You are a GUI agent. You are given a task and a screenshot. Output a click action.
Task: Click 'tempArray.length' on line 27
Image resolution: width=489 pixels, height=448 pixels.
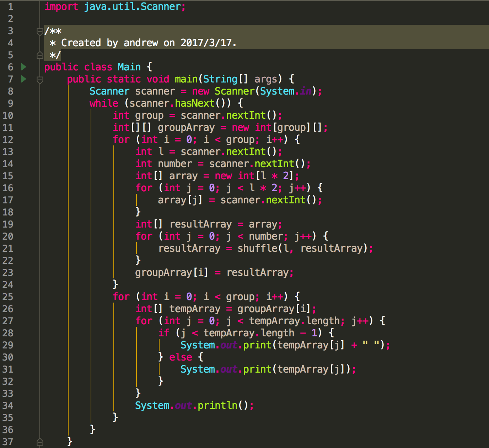[294, 321]
